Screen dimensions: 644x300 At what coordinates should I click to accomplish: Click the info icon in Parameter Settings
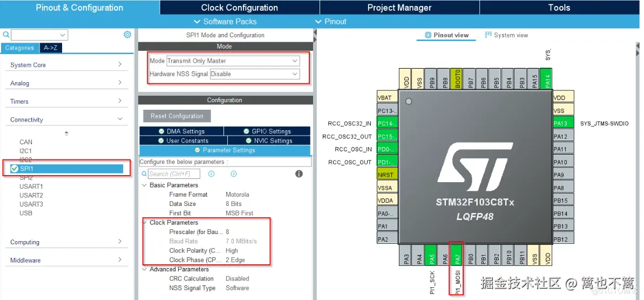tap(299, 174)
